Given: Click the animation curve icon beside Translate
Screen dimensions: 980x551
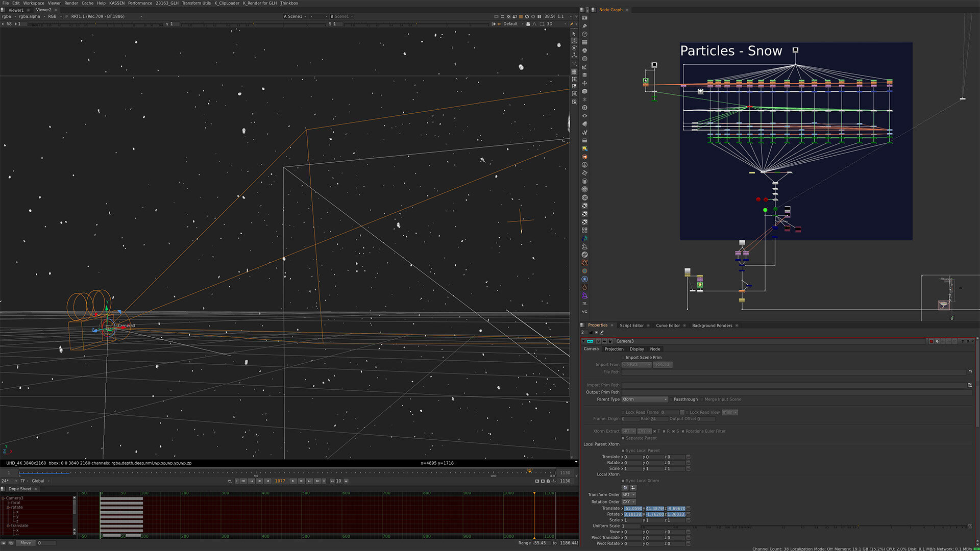Looking at the screenshot, I should coord(689,509).
